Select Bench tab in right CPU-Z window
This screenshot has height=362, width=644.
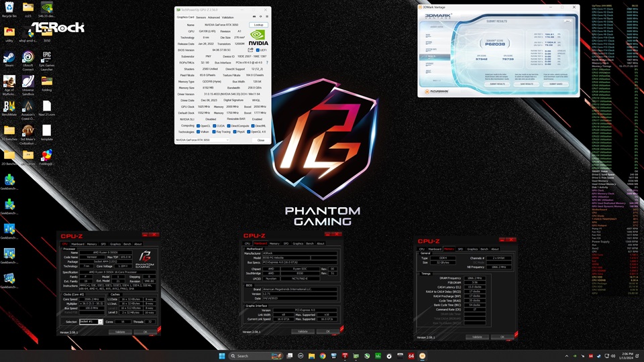tap(484, 249)
